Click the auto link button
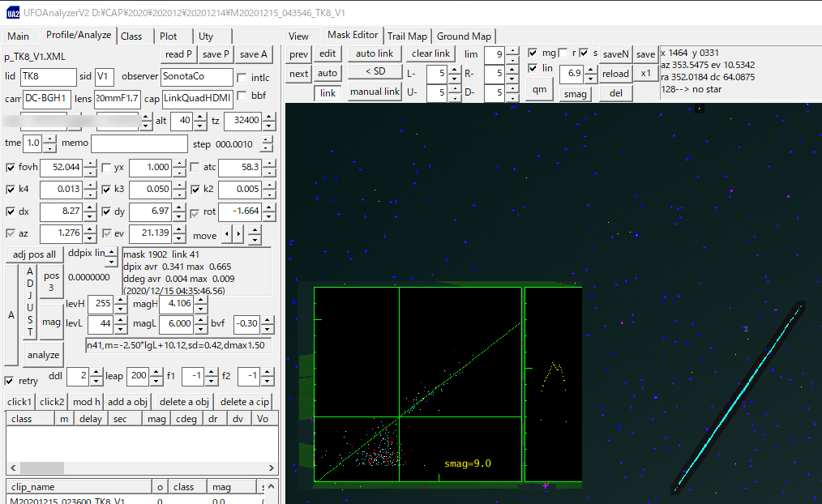 pos(374,53)
